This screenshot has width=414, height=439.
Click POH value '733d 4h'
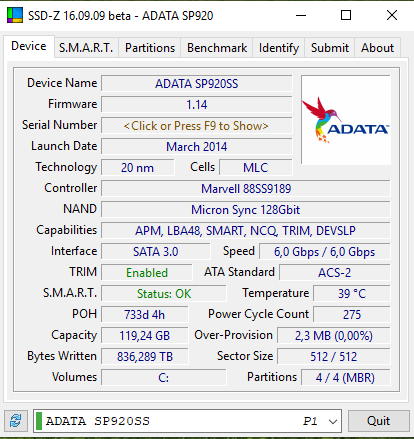point(145,315)
